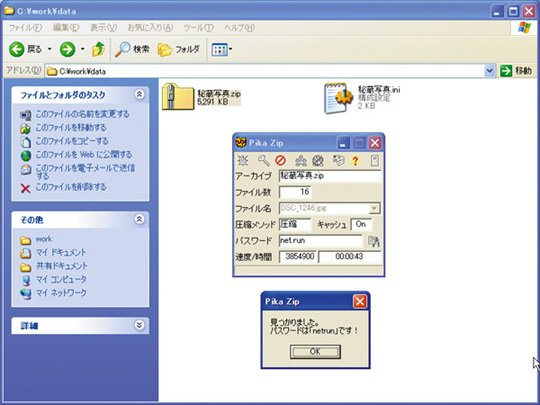Open the お気に入り(A) menu
This screenshot has height=405, width=540.
coord(150,28)
